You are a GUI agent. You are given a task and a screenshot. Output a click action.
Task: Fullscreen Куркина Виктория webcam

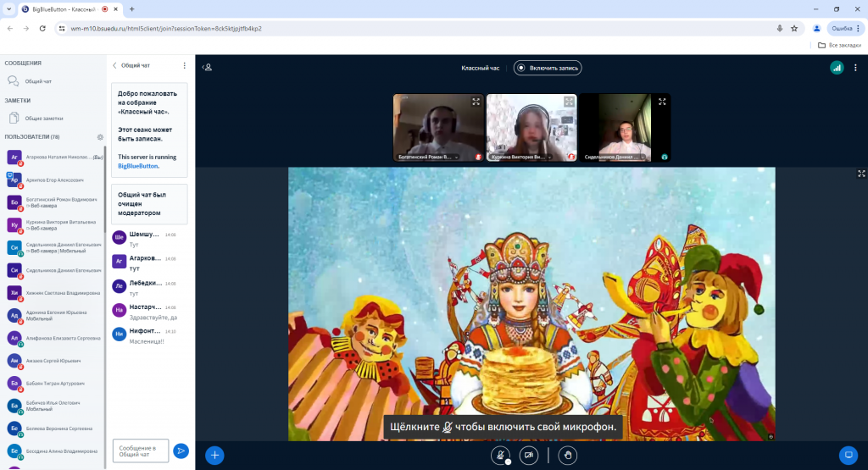click(x=569, y=102)
